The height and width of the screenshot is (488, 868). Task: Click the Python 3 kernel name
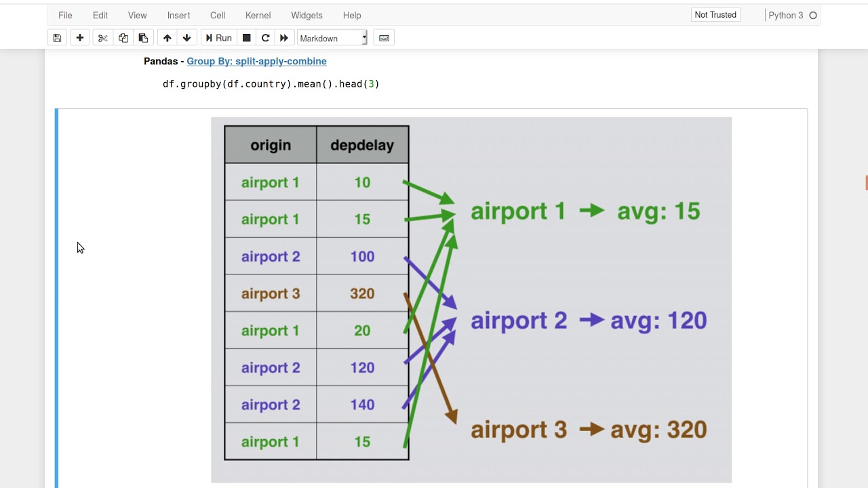click(785, 15)
